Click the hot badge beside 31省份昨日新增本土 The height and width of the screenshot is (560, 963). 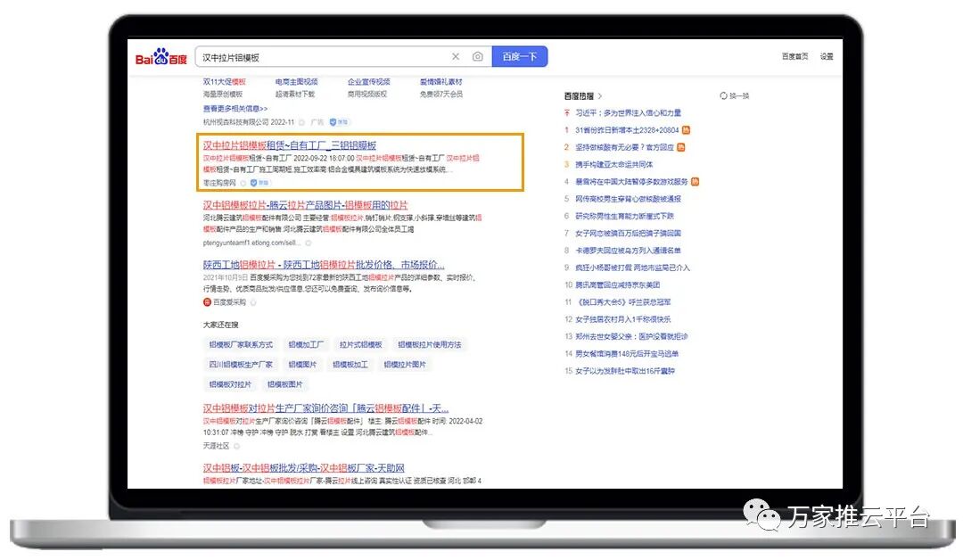(686, 130)
